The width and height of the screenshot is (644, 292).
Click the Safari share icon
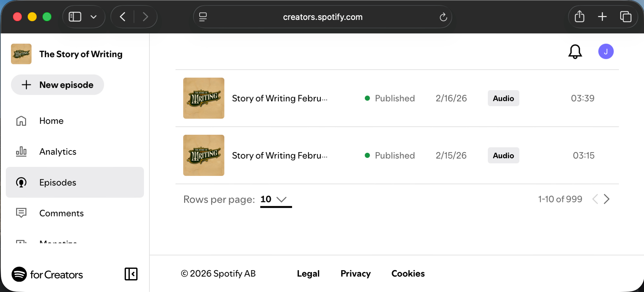(579, 17)
